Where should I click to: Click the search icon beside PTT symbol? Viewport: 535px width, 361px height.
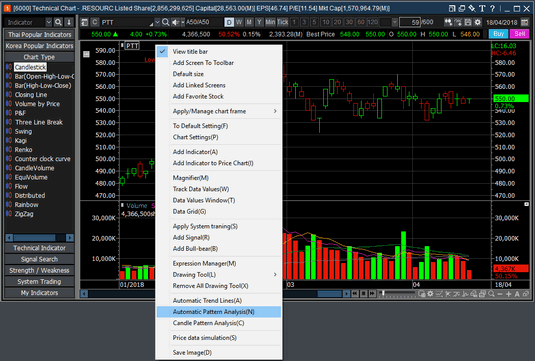click(165, 22)
